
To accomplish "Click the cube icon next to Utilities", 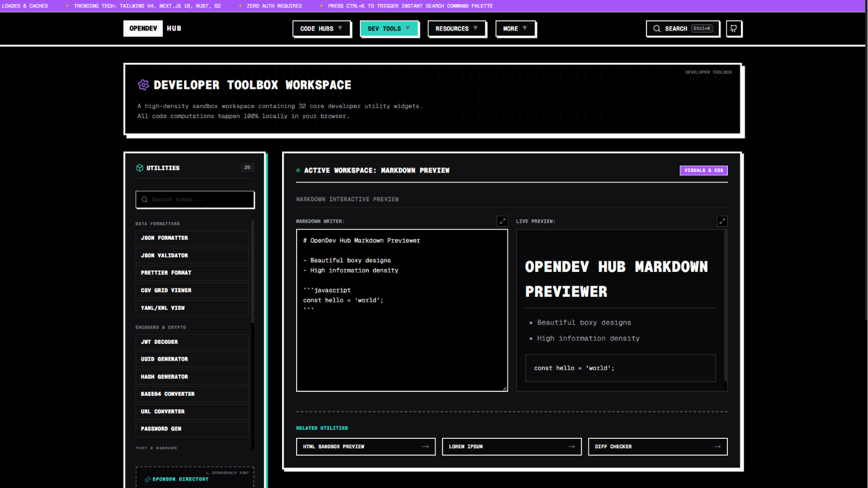I will click(140, 168).
